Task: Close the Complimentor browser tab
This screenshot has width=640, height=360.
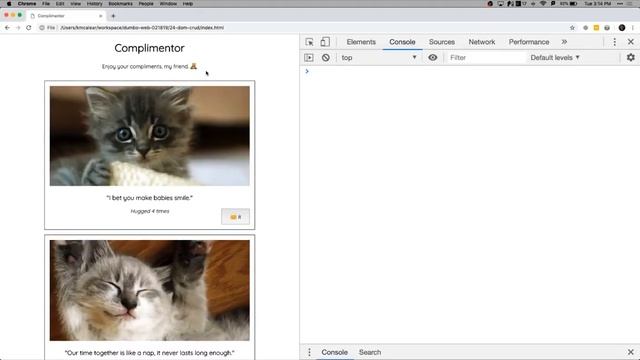Action: coord(100,16)
